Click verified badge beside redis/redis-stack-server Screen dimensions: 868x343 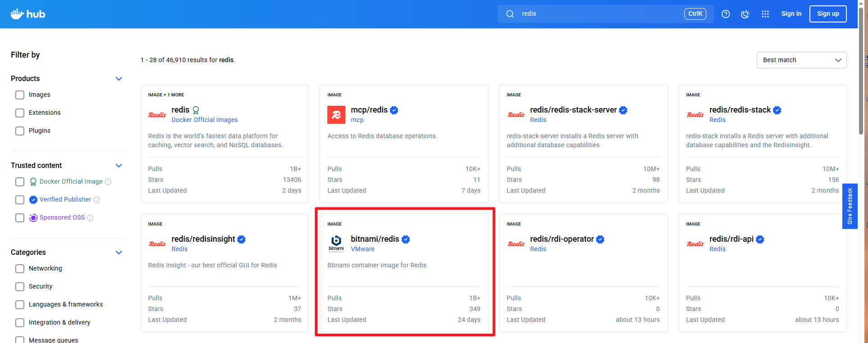(623, 110)
